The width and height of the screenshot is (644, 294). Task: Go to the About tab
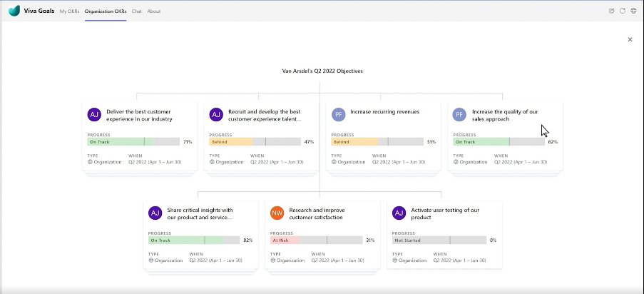pyautogui.click(x=154, y=11)
